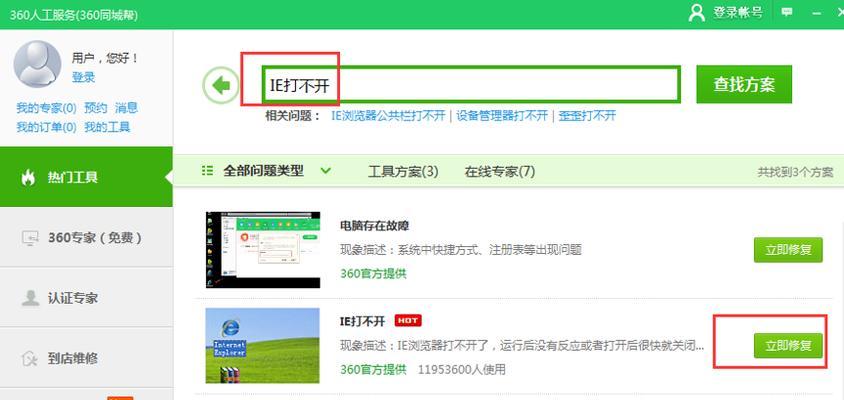Click related question IE浏览器公共栏打不开
The width and height of the screenshot is (844, 400).
pyautogui.click(x=388, y=116)
